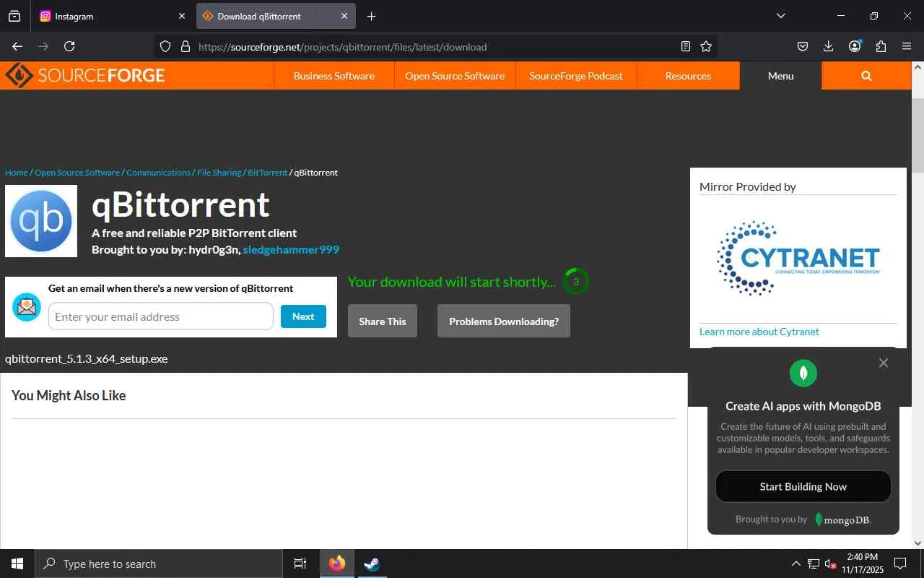Click the You Might Also Like heading
Image resolution: width=924 pixels, height=578 pixels.
pyautogui.click(x=69, y=395)
